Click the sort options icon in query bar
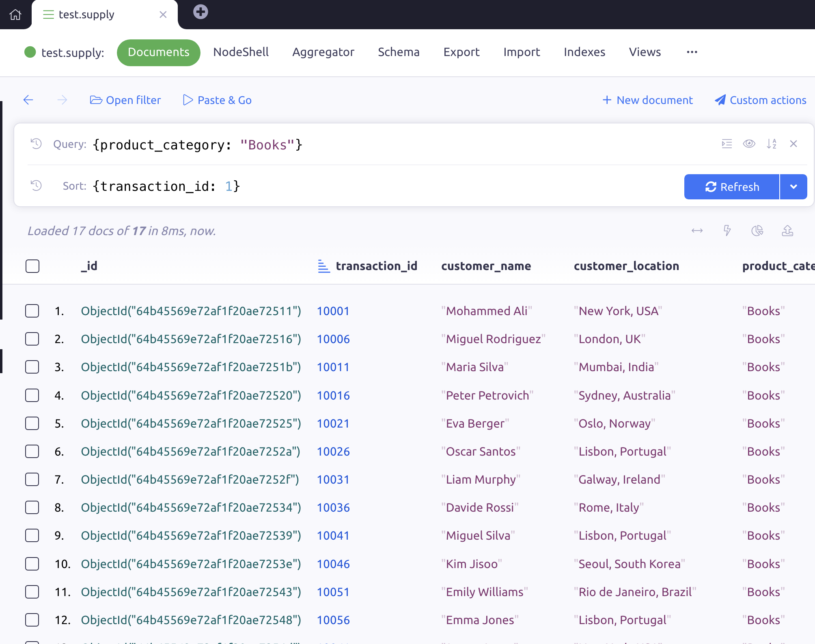Image resolution: width=815 pixels, height=644 pixels. 771,144
